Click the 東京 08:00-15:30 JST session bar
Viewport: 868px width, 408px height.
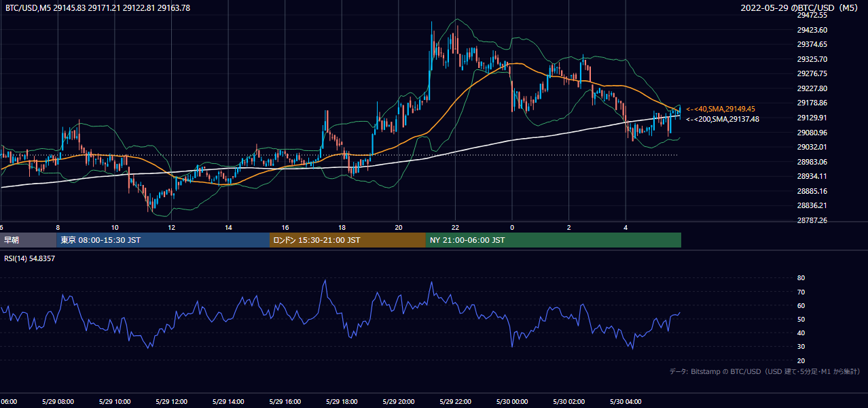pyautogui.click(x=163, y=240)
